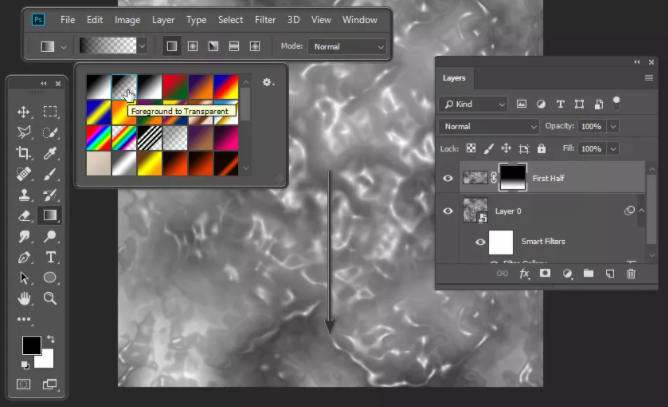Image resolution: width=668 pixels, height=407 pixels.
Task: Add a layer style fx
Action: coord(524,274)
